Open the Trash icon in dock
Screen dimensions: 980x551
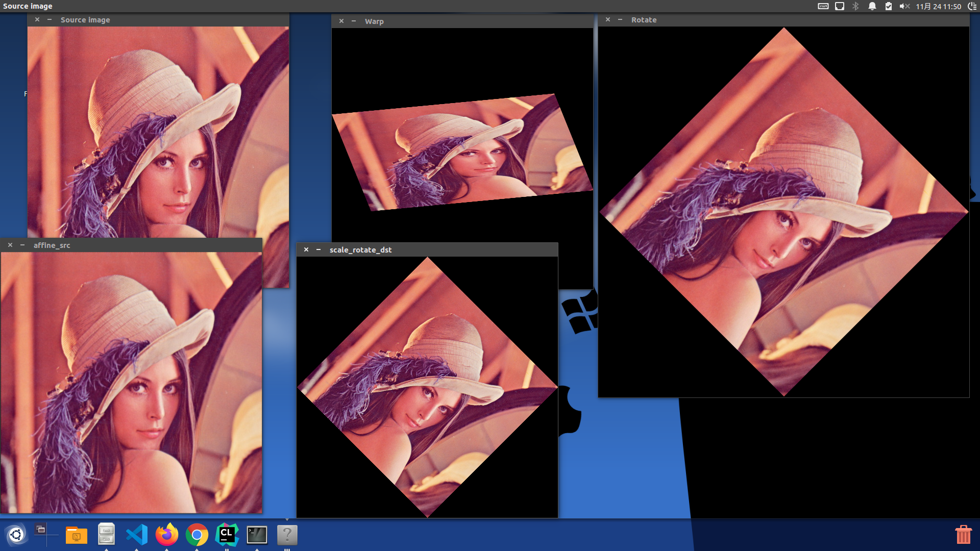(x=963, y=535)
